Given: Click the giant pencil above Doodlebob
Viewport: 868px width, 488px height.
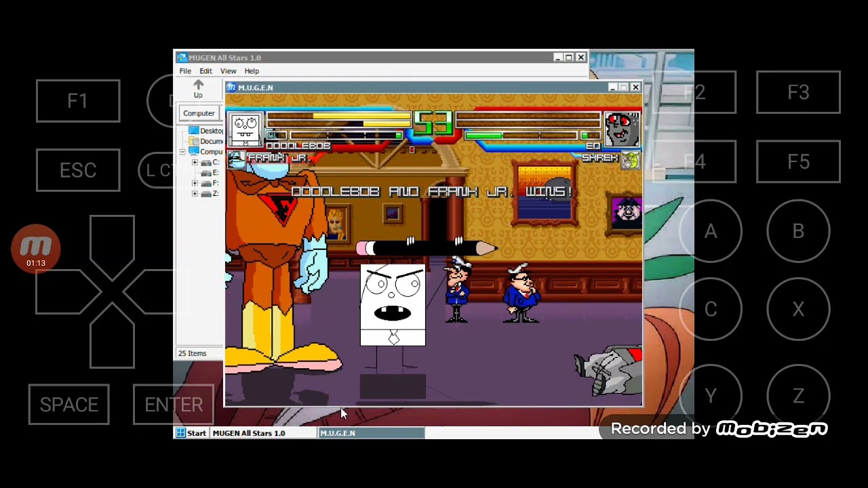Looking at the screenshot, I should pyautogui.click(x=426, y=248).
